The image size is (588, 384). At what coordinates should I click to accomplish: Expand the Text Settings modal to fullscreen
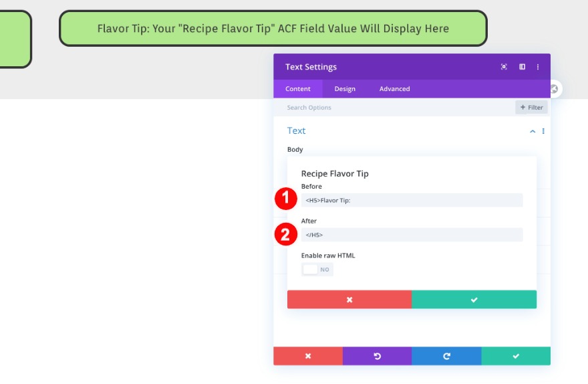(504, 67)
